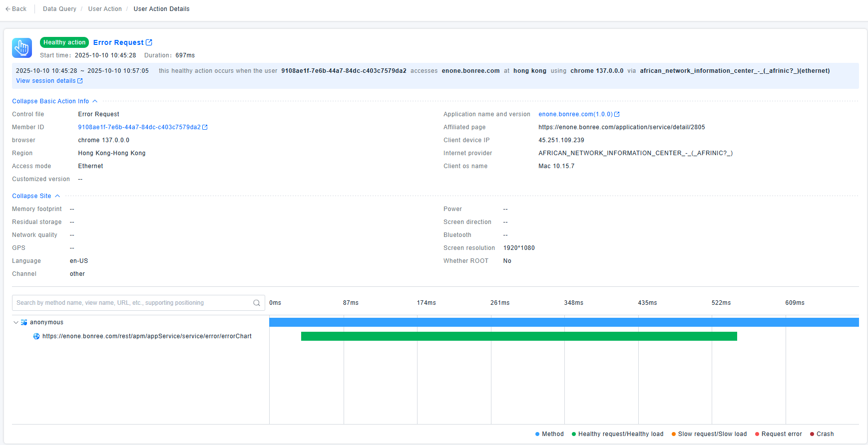Click the search magnifier icon

[257, 303]
